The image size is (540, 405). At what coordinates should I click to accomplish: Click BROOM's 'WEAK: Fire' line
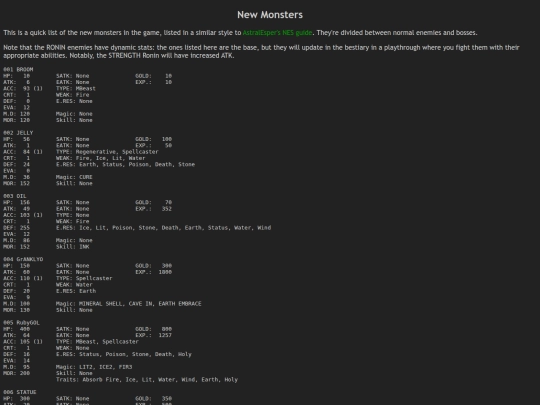(73, 95)
